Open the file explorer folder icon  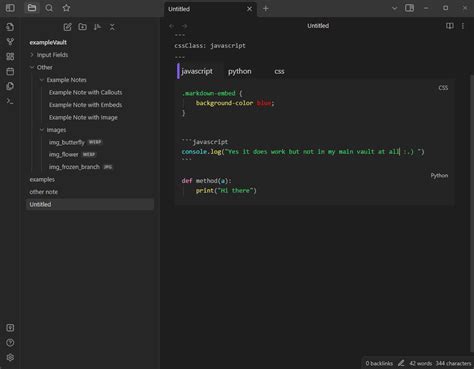[x=32, y=8]
